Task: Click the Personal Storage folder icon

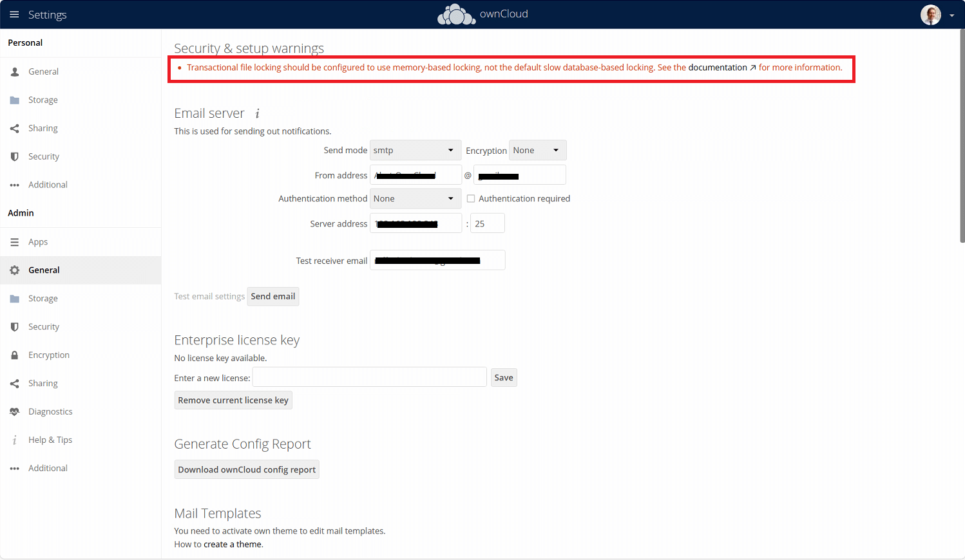Action: (15, 100)
